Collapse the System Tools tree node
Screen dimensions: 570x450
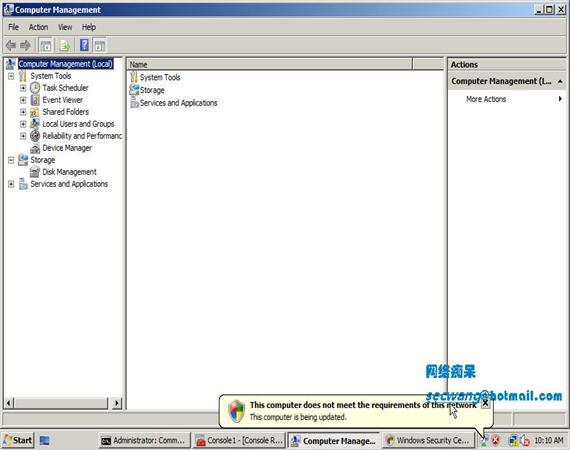[11, 76]
